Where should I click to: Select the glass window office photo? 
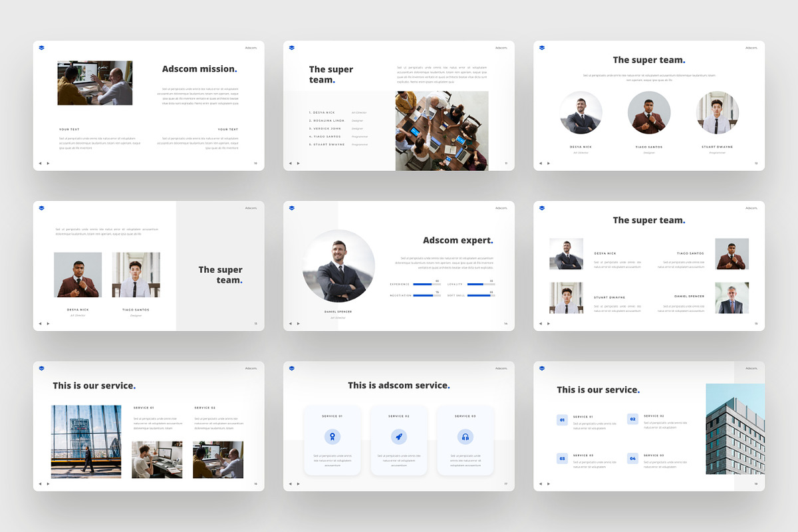coord(86,442)
